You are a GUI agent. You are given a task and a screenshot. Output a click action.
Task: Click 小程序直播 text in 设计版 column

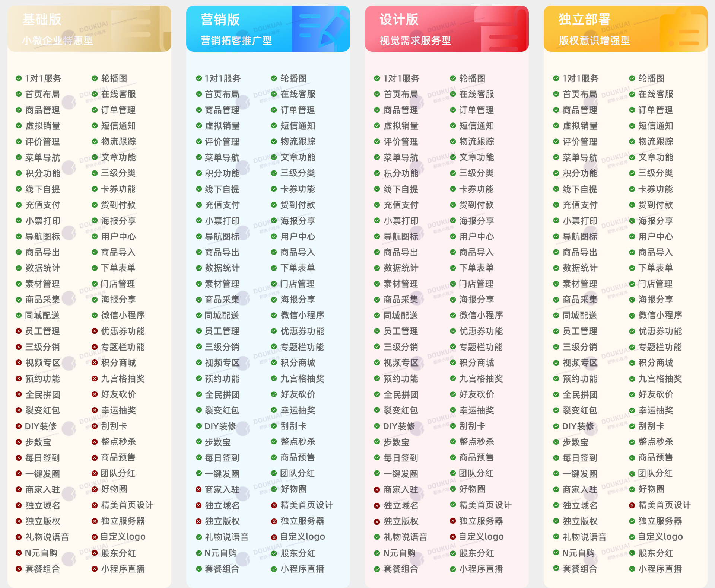(x=481, y=569)
